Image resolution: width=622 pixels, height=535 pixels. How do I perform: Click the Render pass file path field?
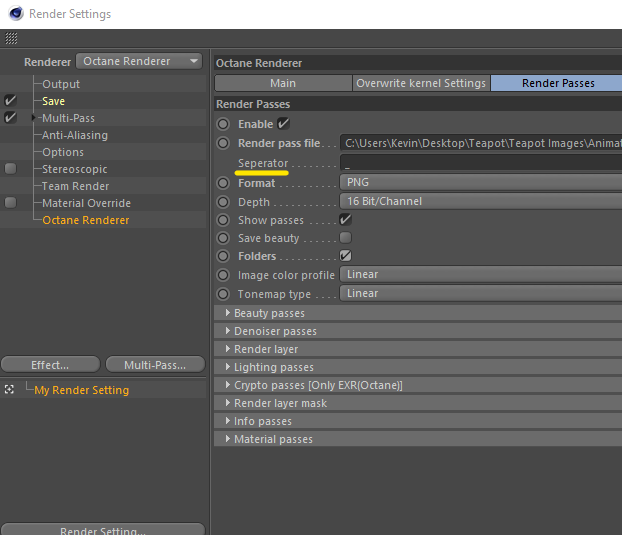481,143
